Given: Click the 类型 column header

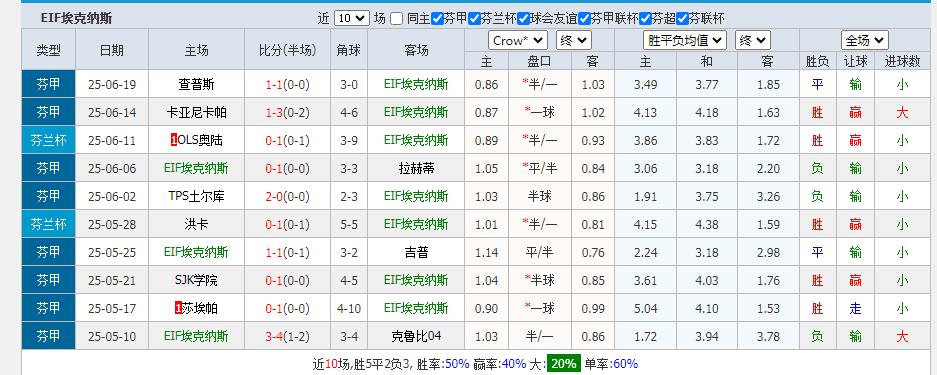Looking at the screenshot, I should pos(48,50).
